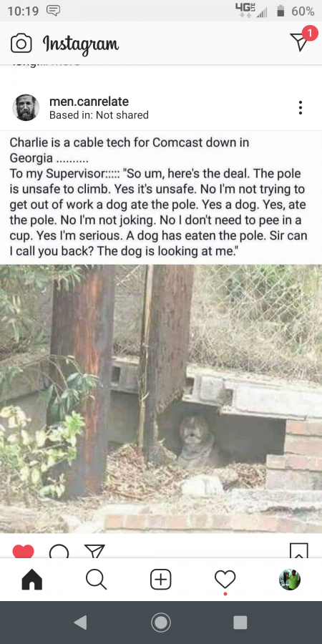This screenshot has height=644, width=322.
Task: Open comments with speech bubble icon
Action: pos(59,551)
